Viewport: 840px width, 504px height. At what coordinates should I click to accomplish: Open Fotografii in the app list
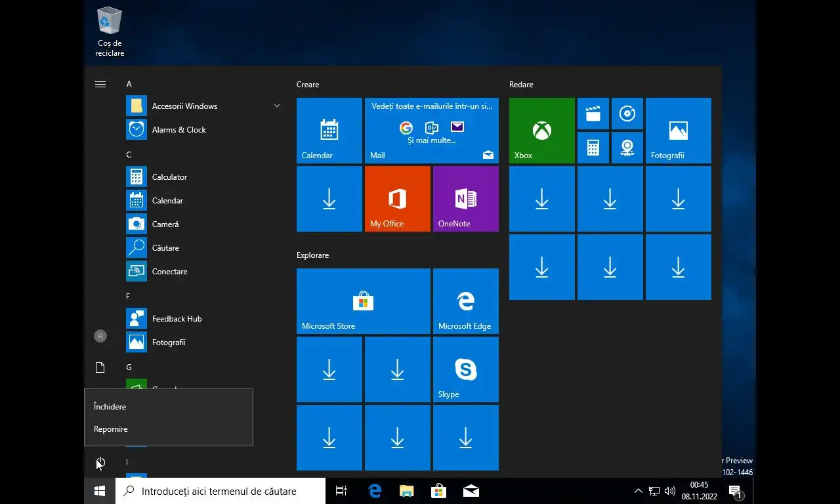pos(203,342)
